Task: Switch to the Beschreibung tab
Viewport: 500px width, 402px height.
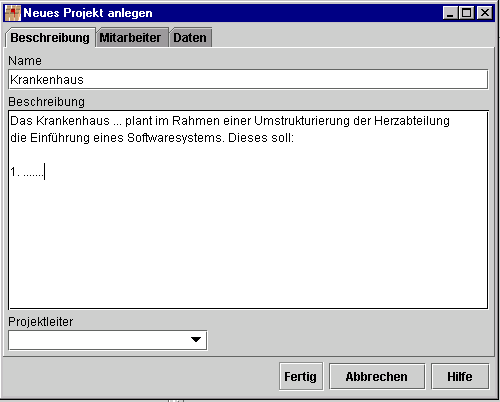Action: pyautogui.click(x=50, y=38)
